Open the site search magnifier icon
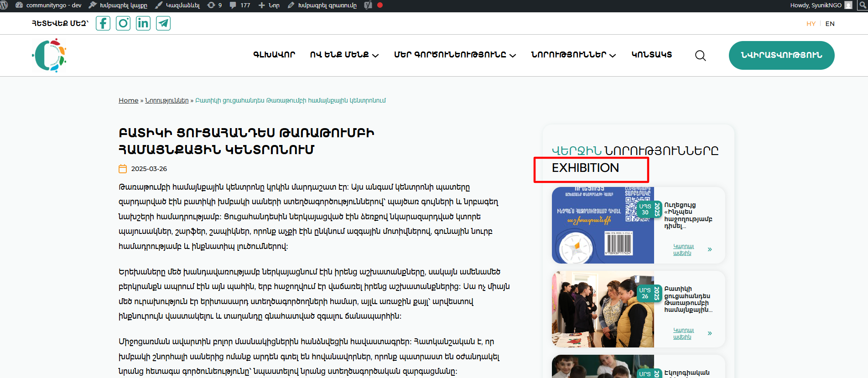This screenshot has height=378, width=868. (x=701, y=56)
